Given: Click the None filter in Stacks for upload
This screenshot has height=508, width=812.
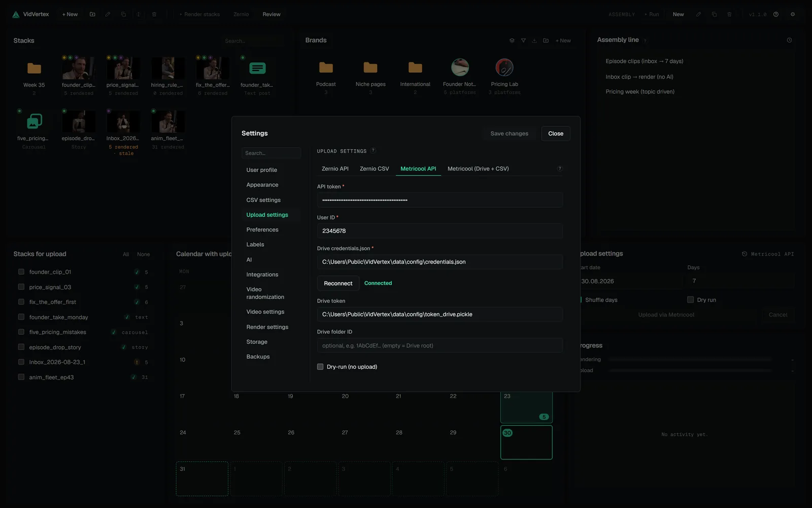Looking at the screenshot, I should point(144,254).
